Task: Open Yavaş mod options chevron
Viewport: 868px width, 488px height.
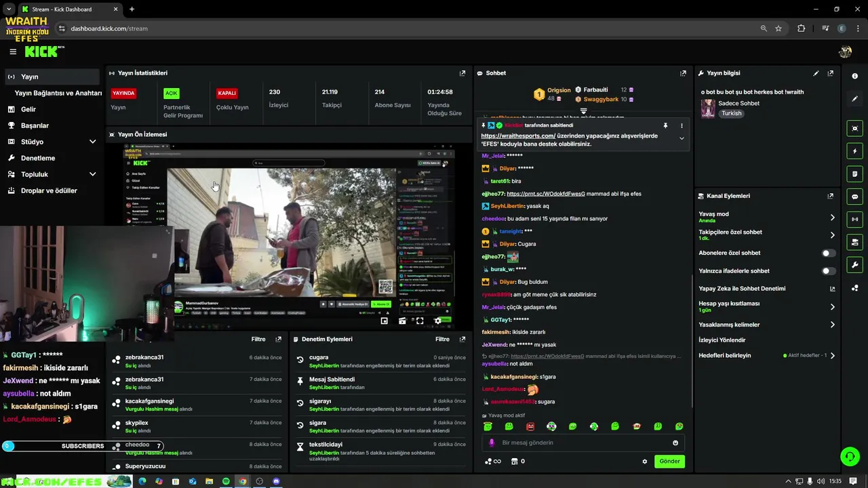Action: (x=832, y=218)
